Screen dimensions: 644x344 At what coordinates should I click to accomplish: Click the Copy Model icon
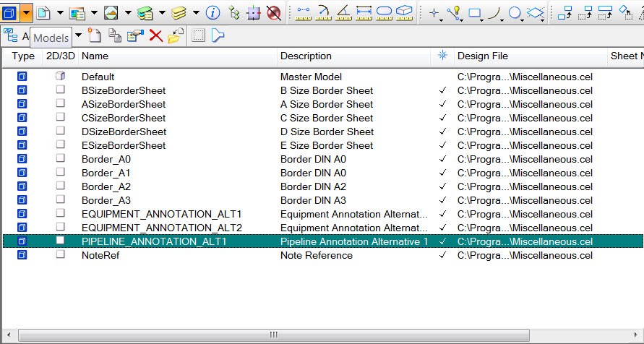115,35
